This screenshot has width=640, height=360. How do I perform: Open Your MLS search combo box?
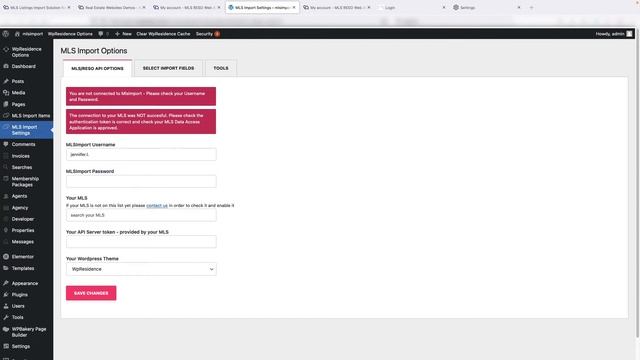(x=141, y=215)
